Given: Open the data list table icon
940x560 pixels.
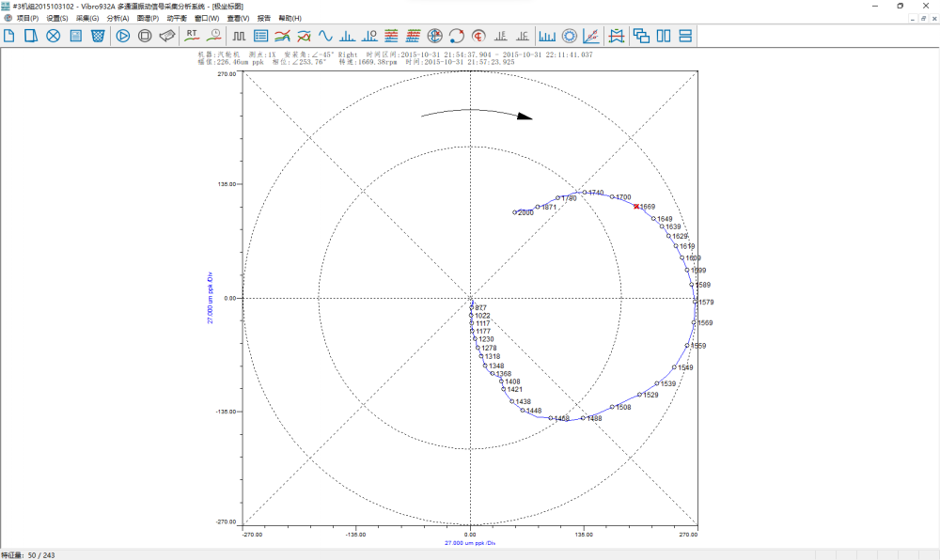Looking at the screenshot, I should (260, 36).
